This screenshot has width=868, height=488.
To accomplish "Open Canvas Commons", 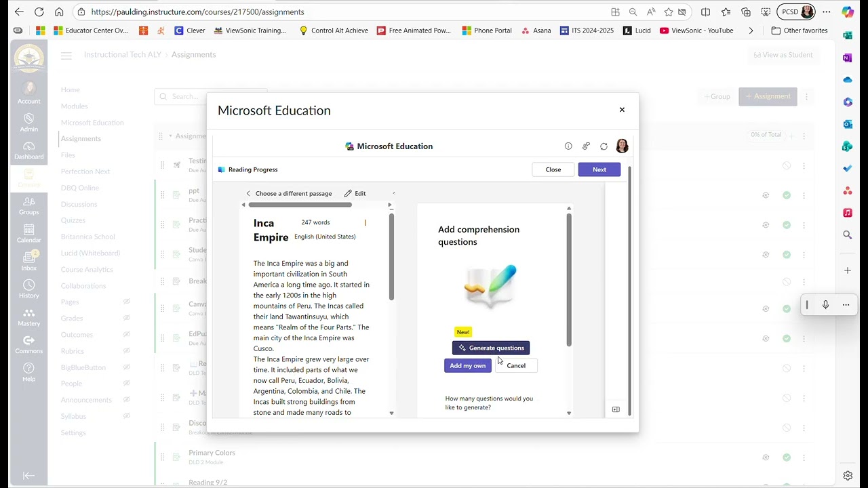I will [28, 345].
